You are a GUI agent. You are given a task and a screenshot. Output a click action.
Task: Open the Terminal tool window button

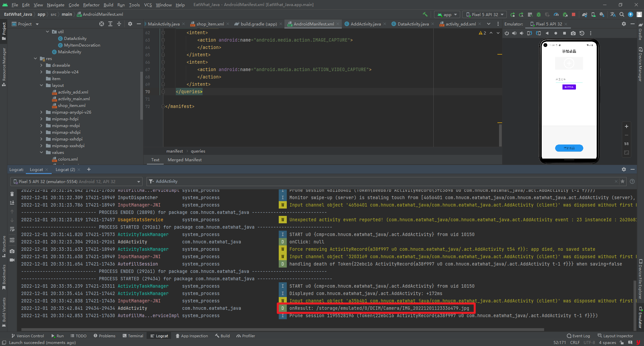pos(133,336)
